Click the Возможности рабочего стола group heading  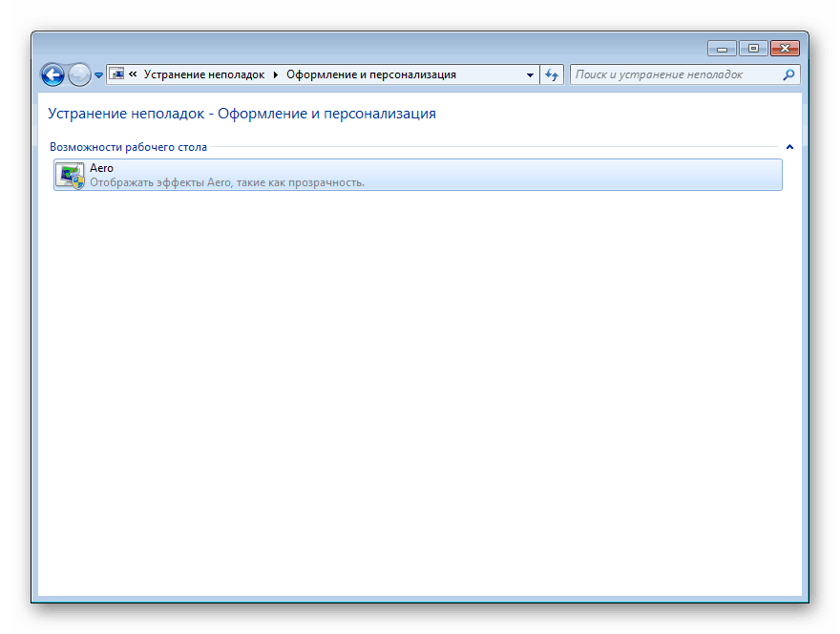click(x=128, y=147)
